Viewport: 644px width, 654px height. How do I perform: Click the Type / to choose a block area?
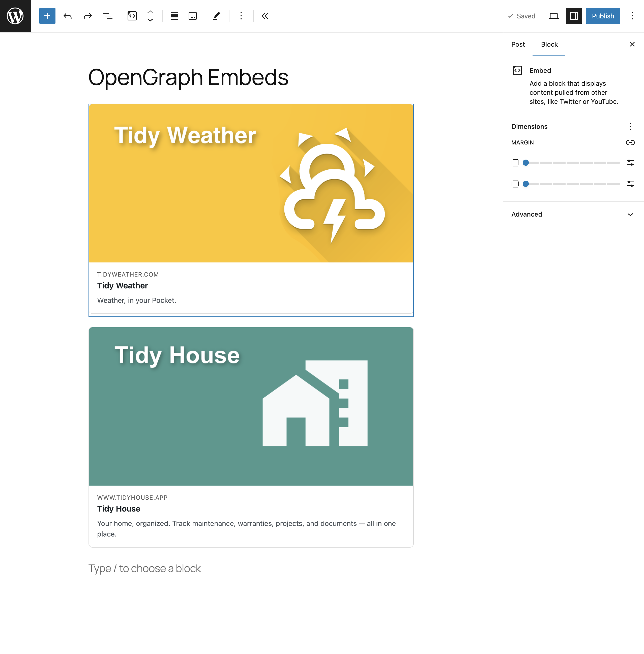coord(145,569)
